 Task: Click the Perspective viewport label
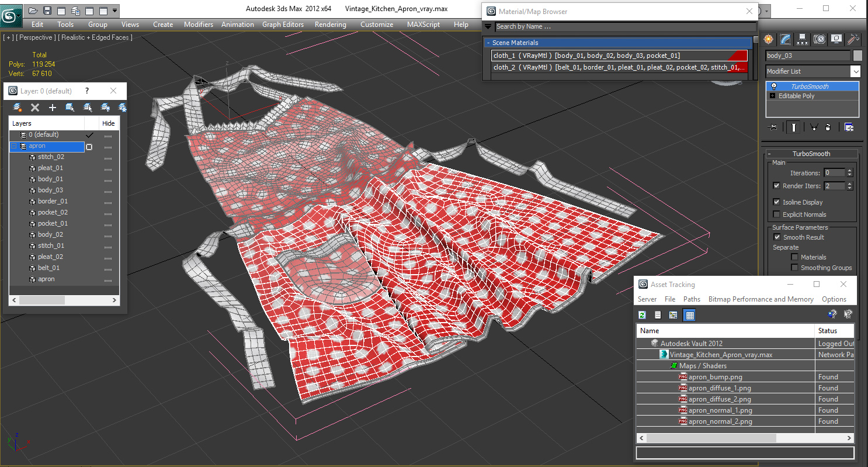[x=36, y=37]
